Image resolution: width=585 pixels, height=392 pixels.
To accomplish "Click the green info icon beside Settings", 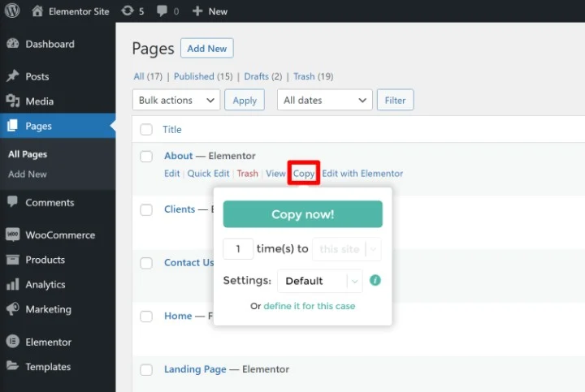I will (375, 280).
